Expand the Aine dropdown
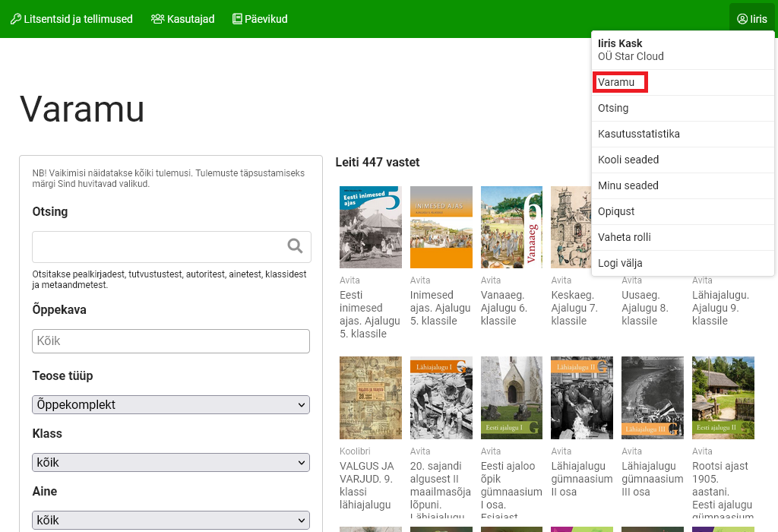This screenshot has height=532, width=778. tap(171, 520)
